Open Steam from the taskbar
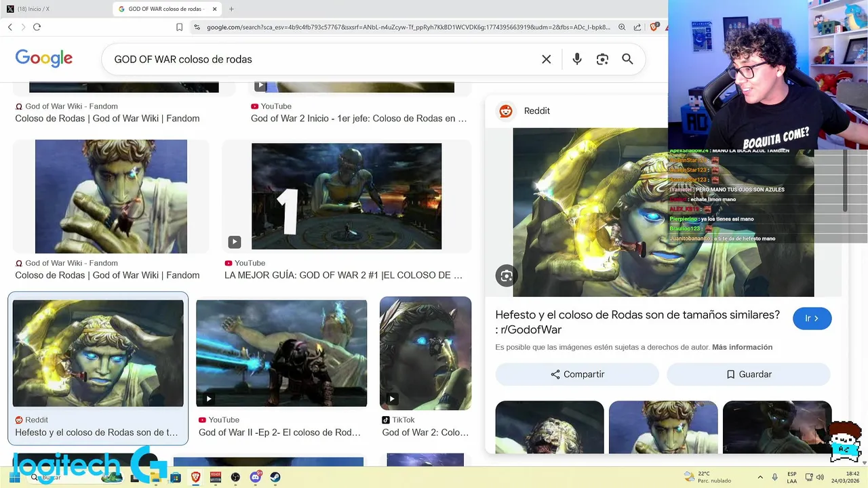The width and height of the screenshot is (868, 488). [x=275, y=477]
